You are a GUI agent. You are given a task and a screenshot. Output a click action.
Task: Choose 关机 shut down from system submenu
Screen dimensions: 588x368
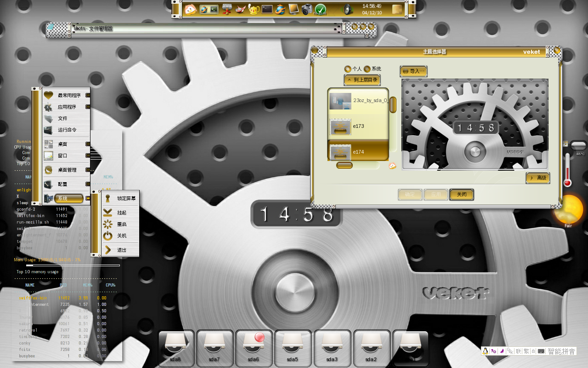click(x=120, y=236)
